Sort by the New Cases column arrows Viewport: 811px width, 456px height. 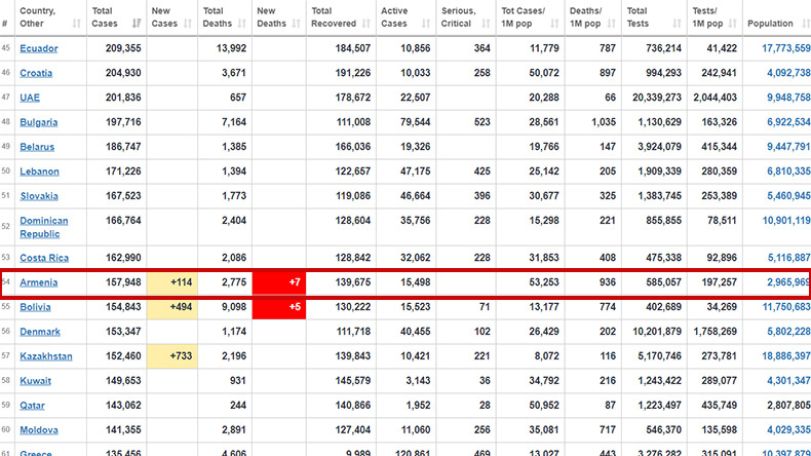188,23
